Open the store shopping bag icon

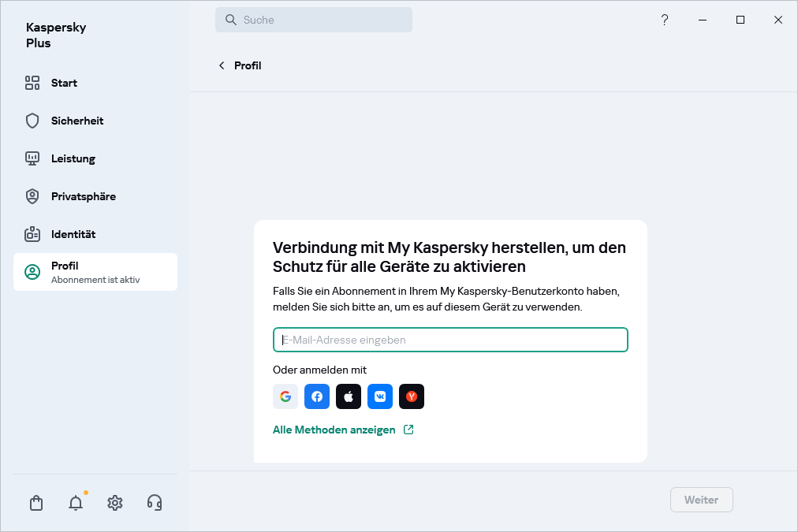pos(35,502)
